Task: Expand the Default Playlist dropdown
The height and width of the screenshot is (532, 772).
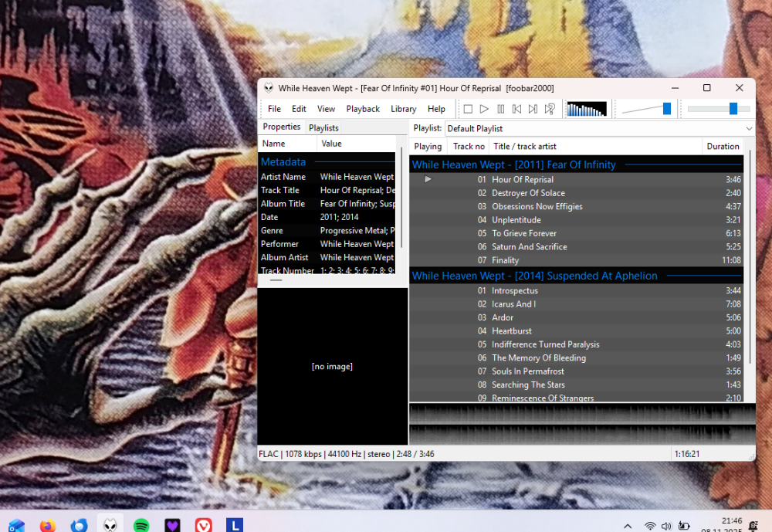Action: pyautogui.click(x=749, y=128)
